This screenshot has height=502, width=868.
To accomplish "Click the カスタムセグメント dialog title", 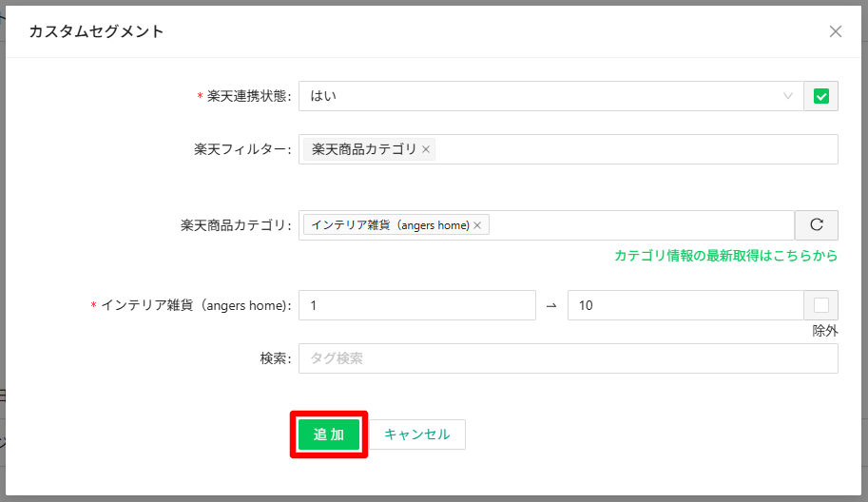I will point(96,31).
